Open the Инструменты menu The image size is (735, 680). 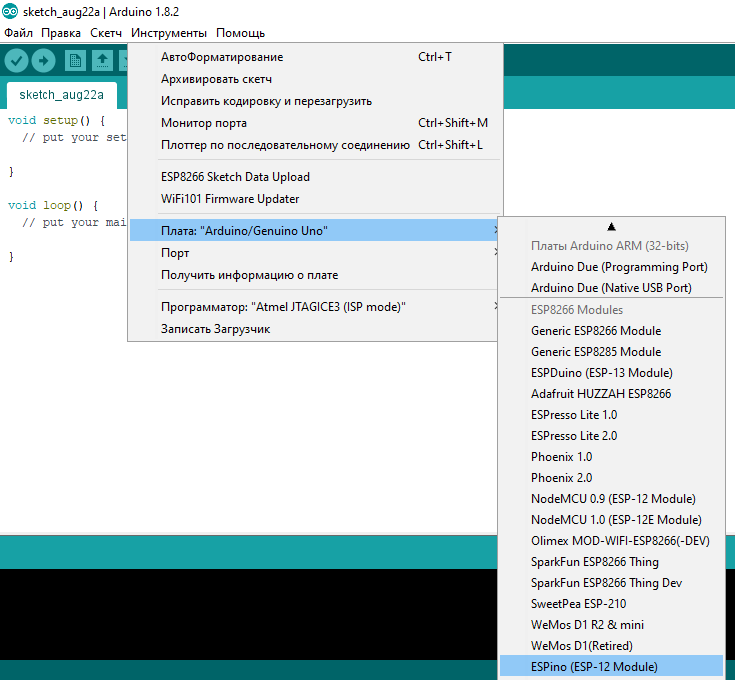point(169,33)
